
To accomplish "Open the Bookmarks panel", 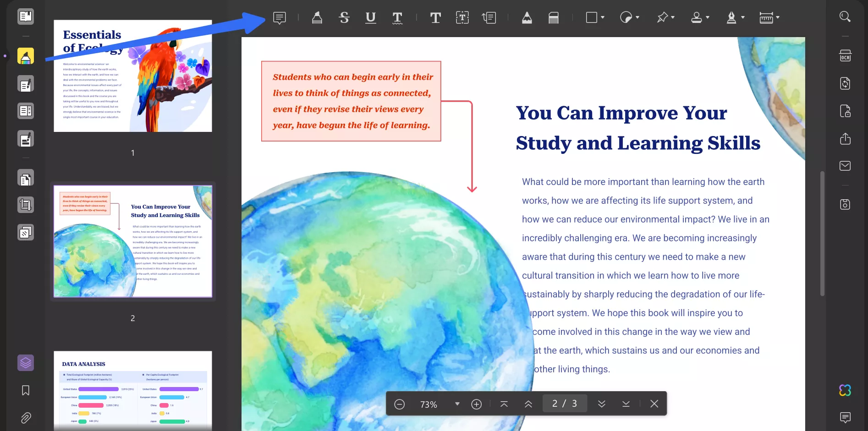I will [26, 390].
